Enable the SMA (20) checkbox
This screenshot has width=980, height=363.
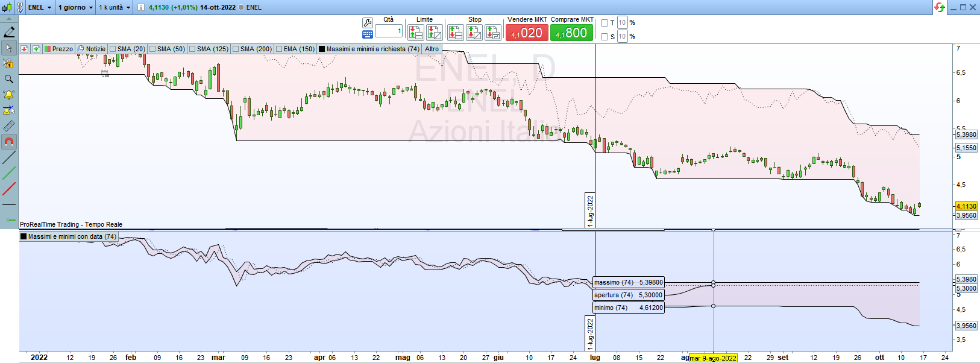pyautogui.click(x=113, y=49)
